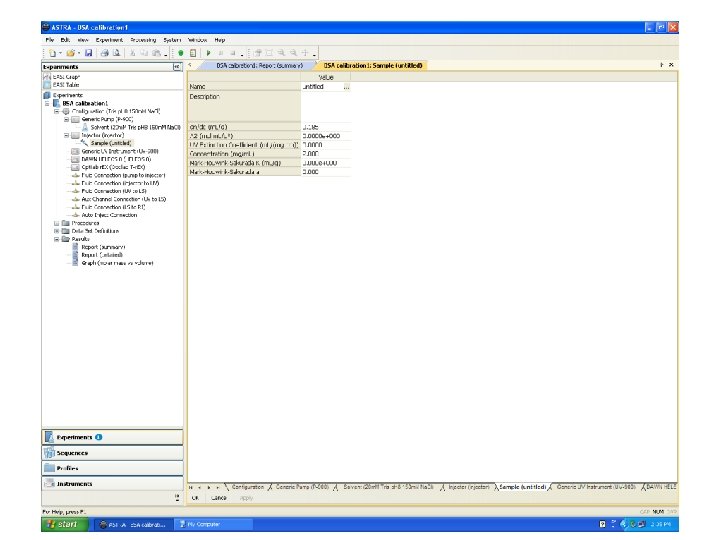Click the notepad icon beside green circle

(x=193, y=53)
